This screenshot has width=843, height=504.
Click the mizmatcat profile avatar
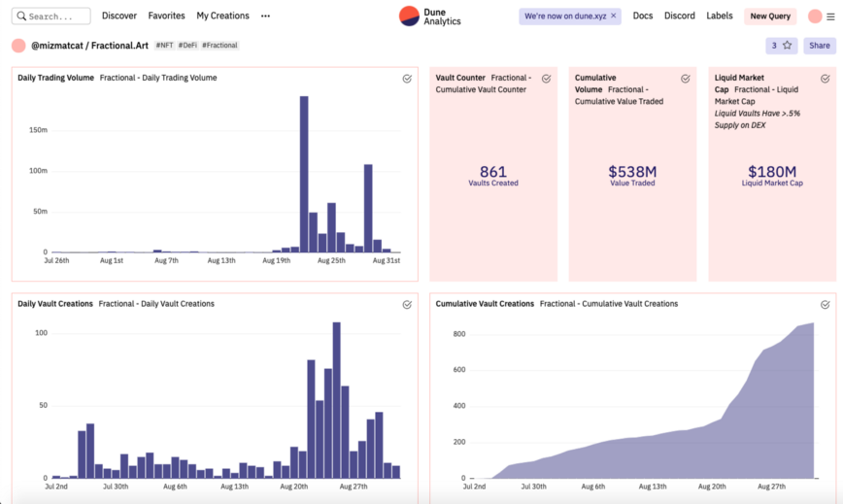tap(18, 46)
